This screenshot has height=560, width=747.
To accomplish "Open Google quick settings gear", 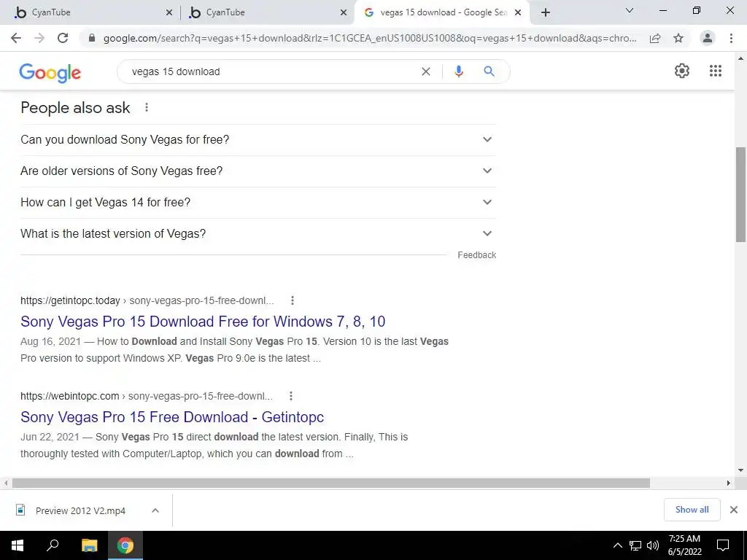I will 682,71.
